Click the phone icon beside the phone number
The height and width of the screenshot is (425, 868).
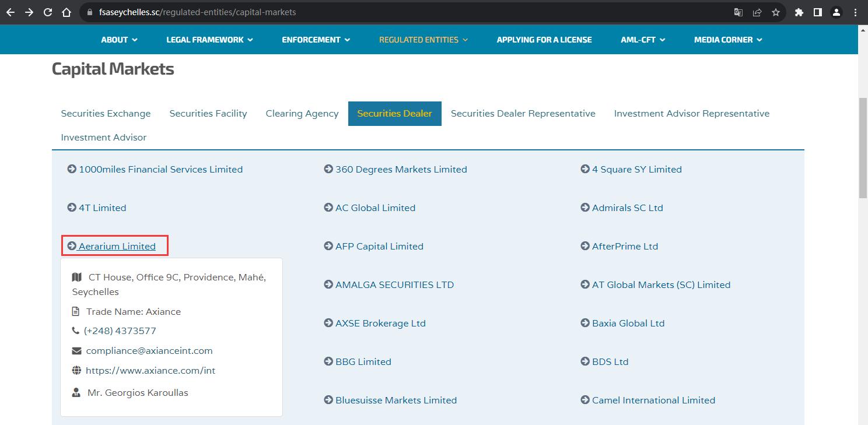pyautogui.click(x=76, y=331)
